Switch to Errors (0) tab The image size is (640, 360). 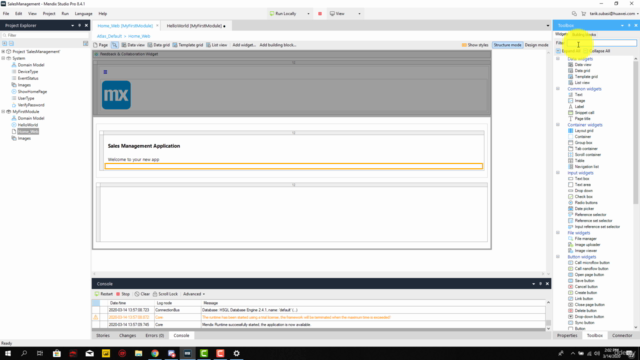(155, 336)
